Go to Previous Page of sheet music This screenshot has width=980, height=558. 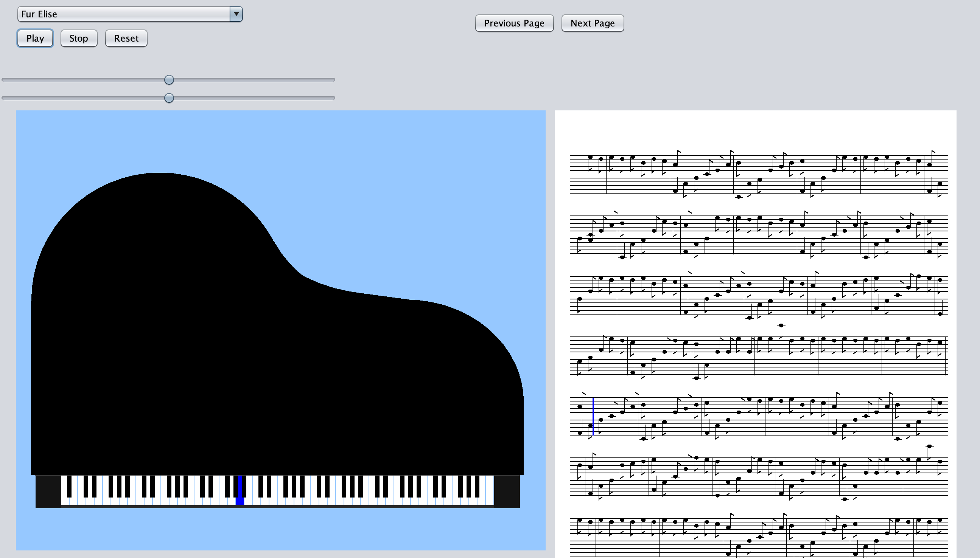click(x=514, y=23)
